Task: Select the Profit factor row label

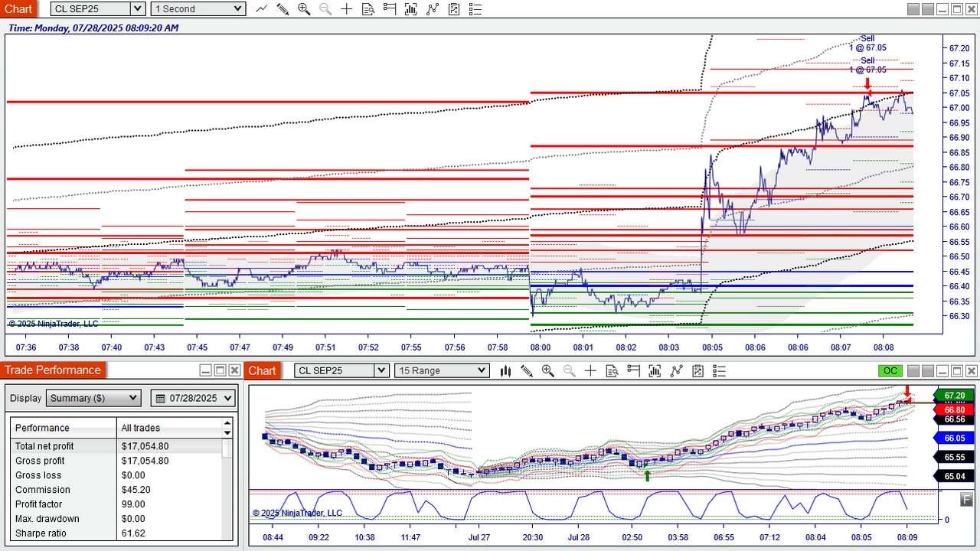Action: click(x=39, y=504)
